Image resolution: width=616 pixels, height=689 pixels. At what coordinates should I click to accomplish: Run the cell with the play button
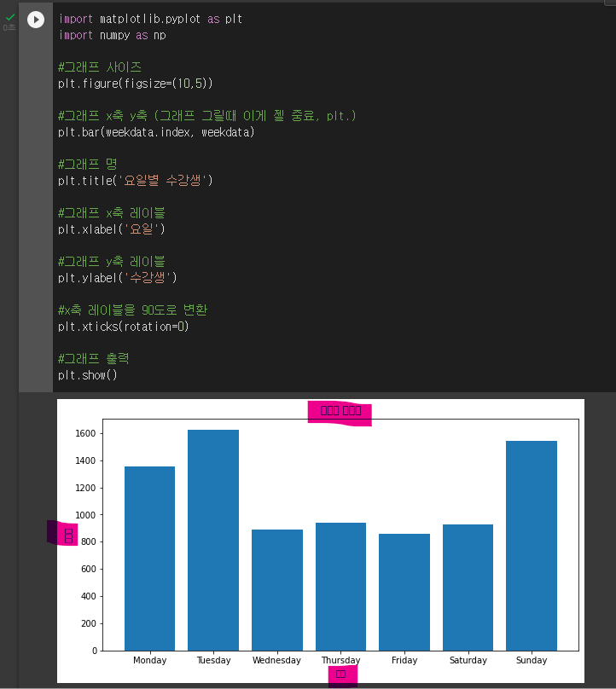click(36, 20)
